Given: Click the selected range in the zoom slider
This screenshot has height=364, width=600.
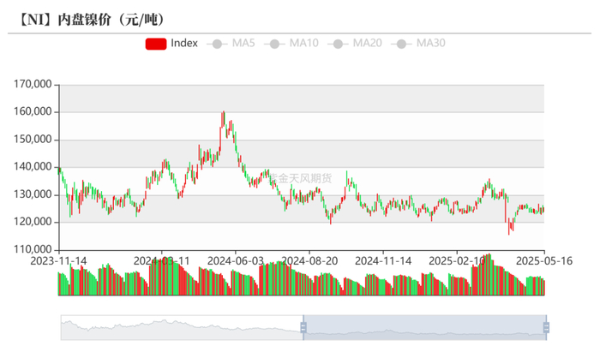Looking at the screenshot, I should pyautogui.click(x=425, y=328).
